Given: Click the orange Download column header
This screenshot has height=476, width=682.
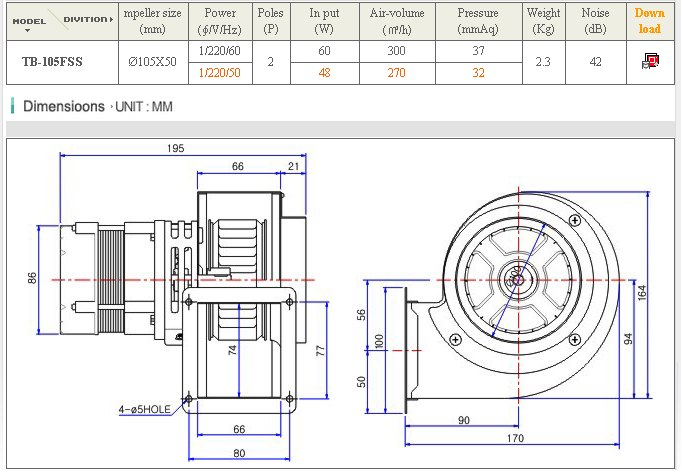Looking at the screenshot, I should [x=650, y=21].
